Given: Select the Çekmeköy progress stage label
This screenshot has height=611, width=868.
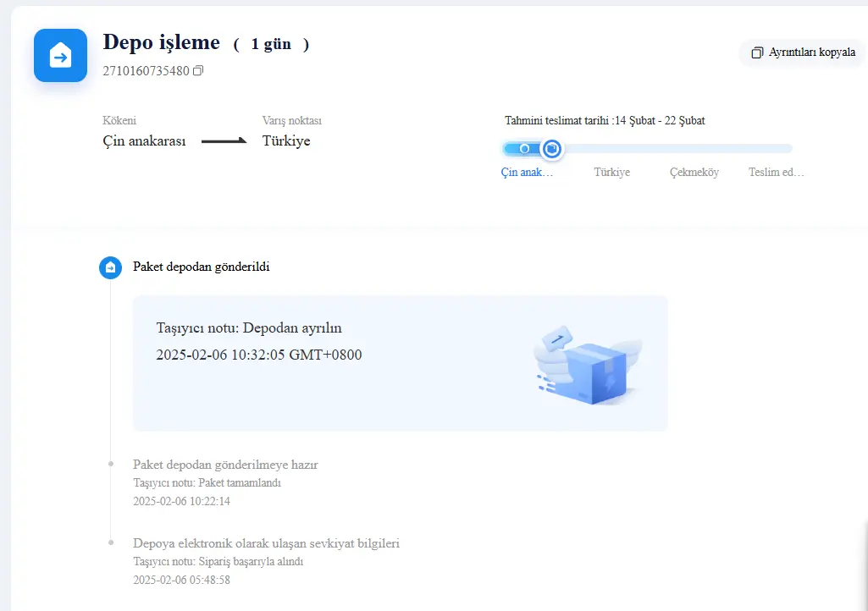Looking at the screenshot, I should (x=694, y=172).
